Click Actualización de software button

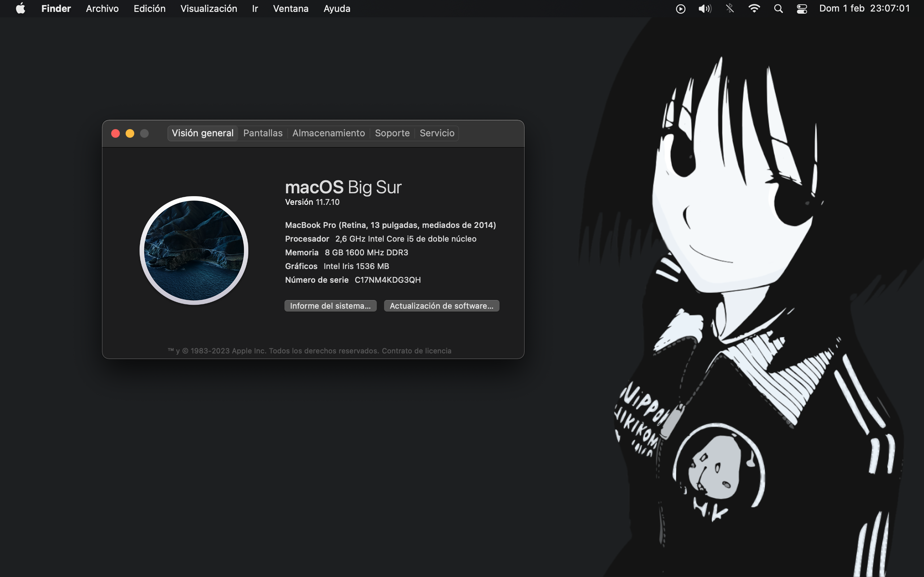click(441, 306)
